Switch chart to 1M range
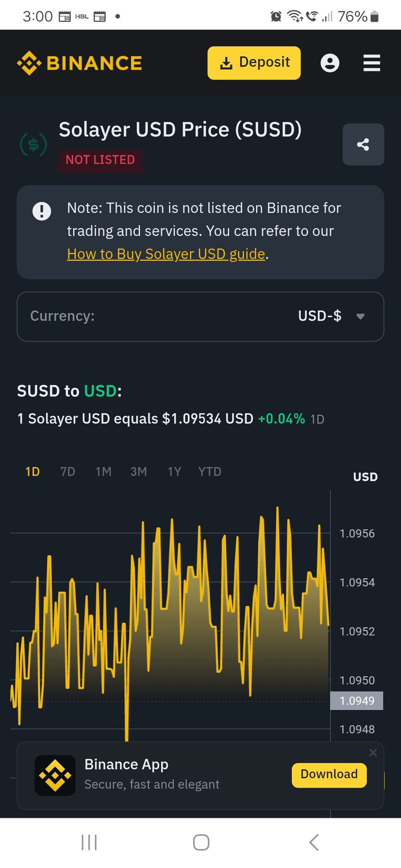401x868 pixels. click(x=104, y=472)
